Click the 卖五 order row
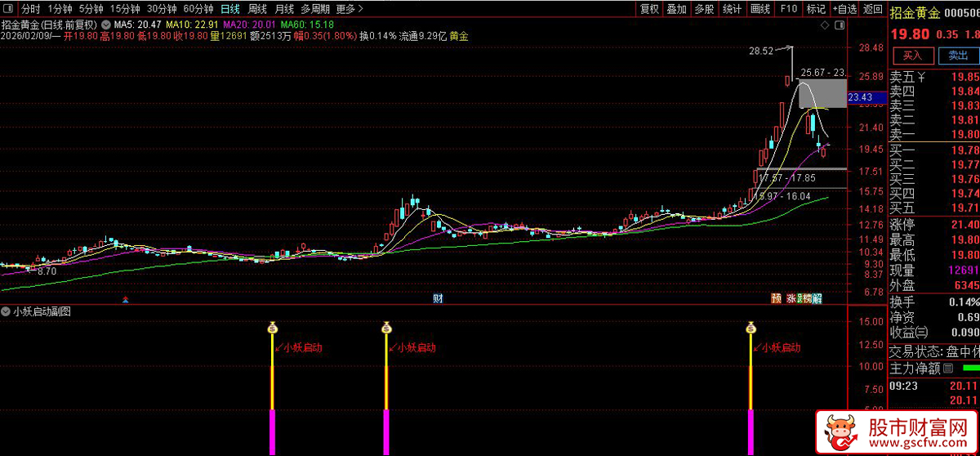This screenshot has width=980, height=456. [934, 78]
